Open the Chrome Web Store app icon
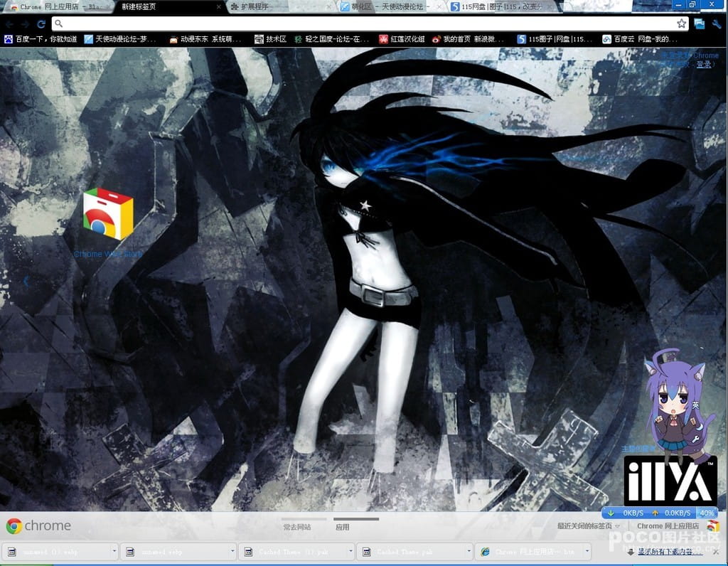The image size is (728, 566). click(108, 214)
